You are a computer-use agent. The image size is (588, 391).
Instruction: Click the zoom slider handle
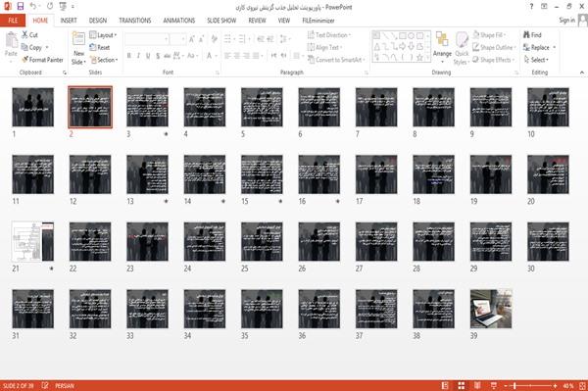(x=514, y=386)
